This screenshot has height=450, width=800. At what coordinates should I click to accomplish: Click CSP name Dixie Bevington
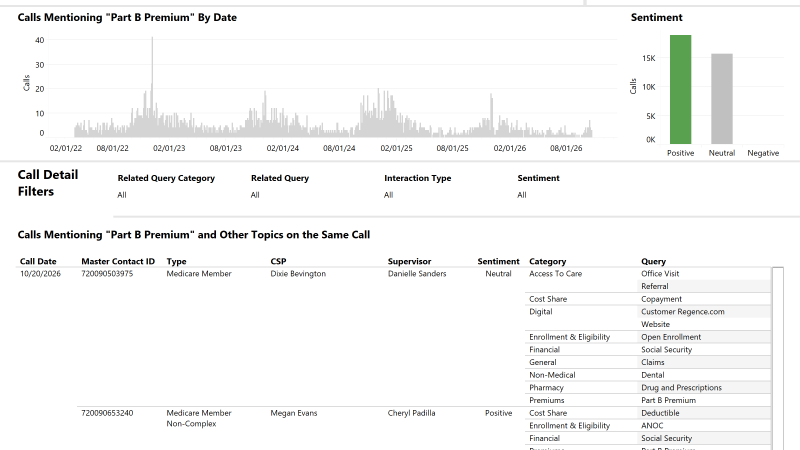298,273
